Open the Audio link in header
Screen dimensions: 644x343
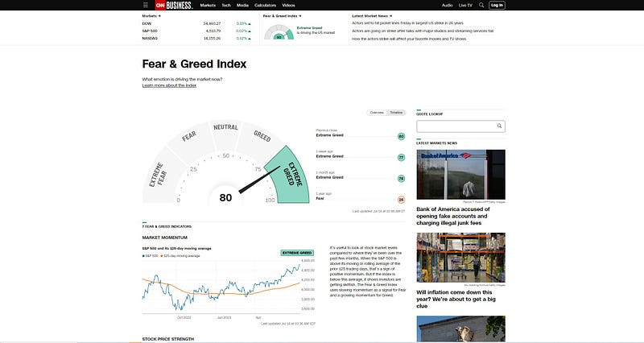[x=447, y=6]
